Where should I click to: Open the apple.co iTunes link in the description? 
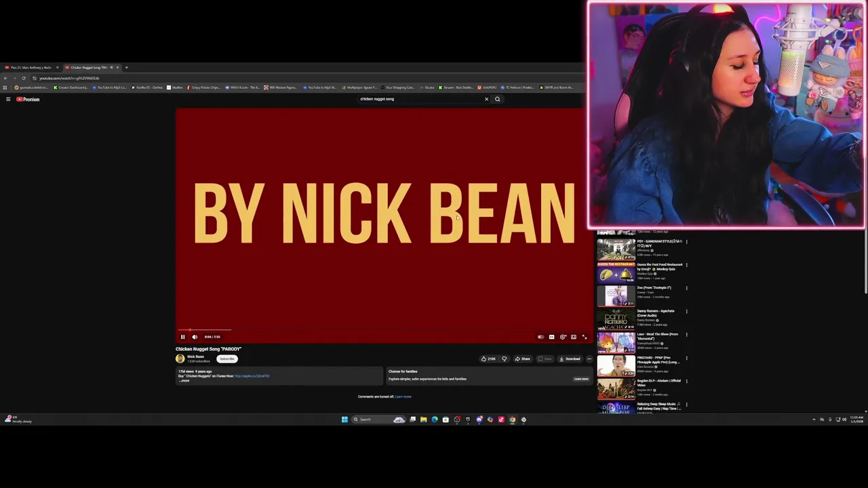pyautogui.click(x=252, y=376)
